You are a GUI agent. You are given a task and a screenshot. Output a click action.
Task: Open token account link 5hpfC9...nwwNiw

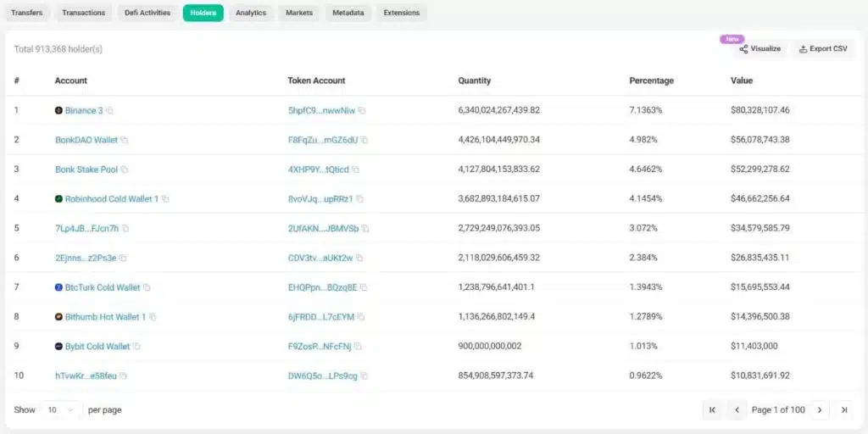(321, 111)
